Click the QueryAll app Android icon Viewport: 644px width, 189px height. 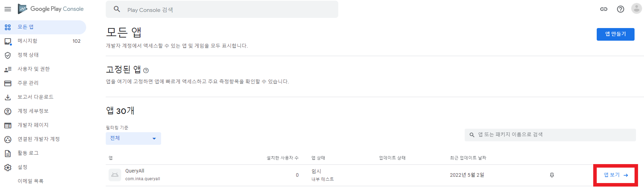(115, 175)
